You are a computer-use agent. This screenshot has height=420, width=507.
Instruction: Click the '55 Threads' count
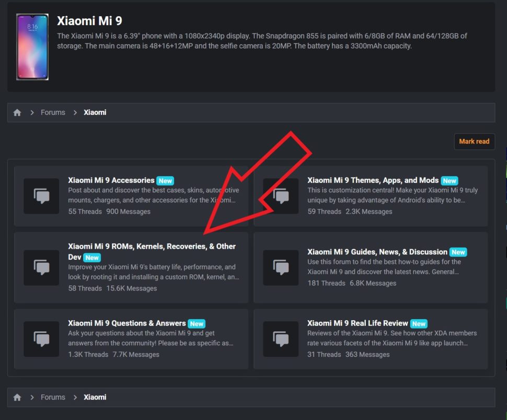point(85,212)
